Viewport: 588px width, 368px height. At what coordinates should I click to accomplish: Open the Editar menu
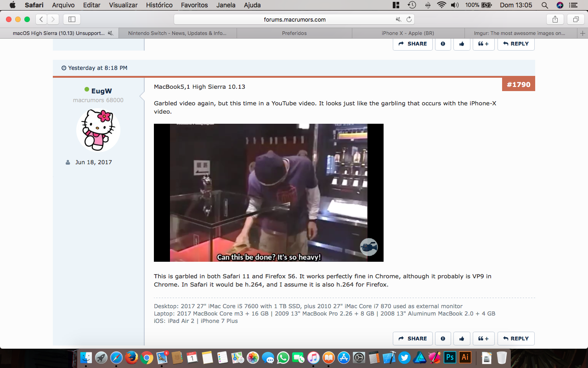[92, 5]
